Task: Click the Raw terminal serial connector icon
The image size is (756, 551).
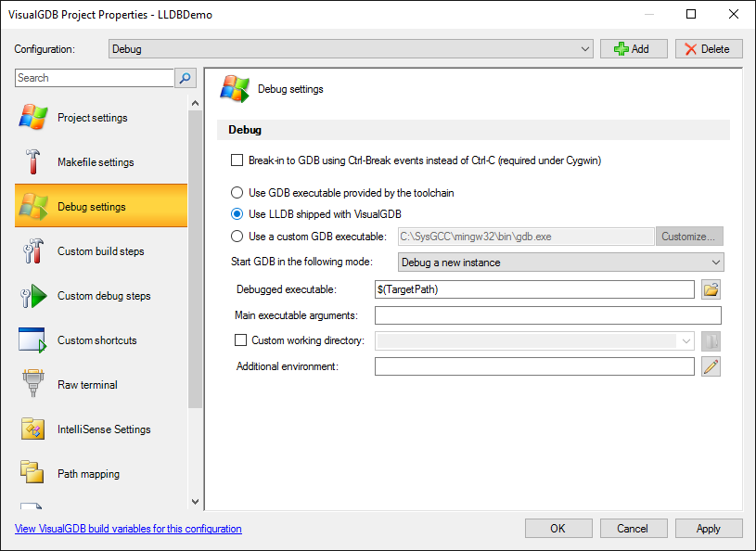Action: 32,384
